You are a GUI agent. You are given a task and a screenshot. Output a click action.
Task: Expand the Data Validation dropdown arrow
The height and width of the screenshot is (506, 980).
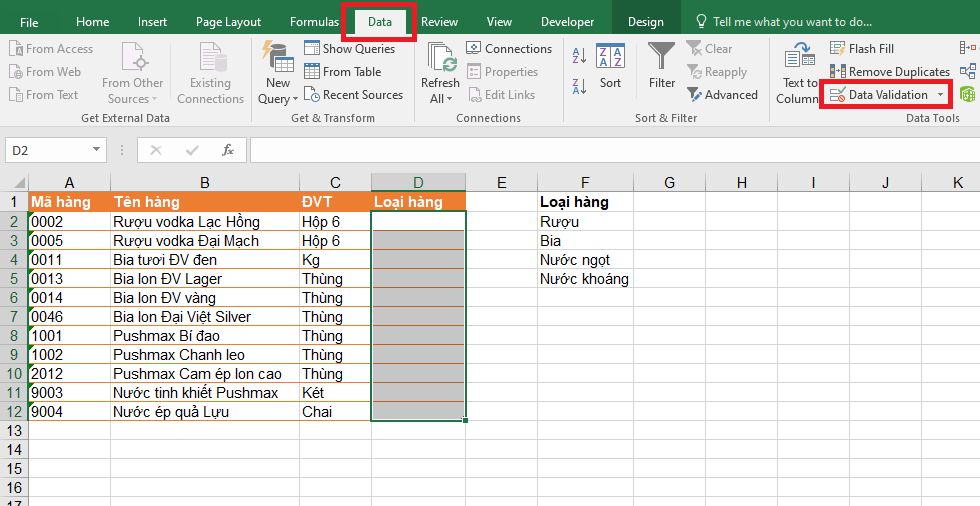click(940, 95)
